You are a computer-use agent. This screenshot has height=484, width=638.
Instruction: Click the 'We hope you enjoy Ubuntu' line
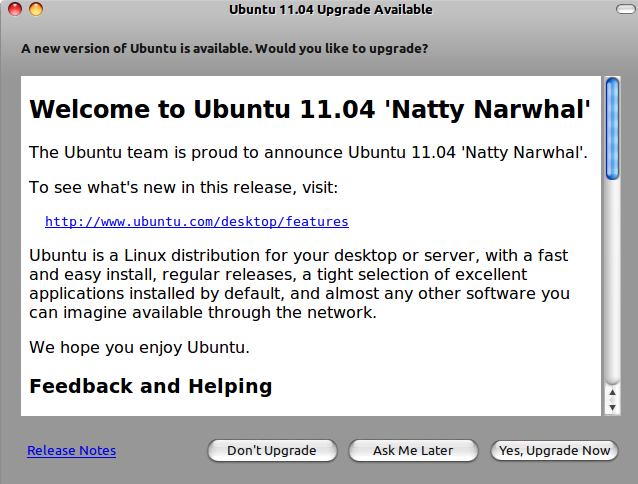[x=139, y=348]
